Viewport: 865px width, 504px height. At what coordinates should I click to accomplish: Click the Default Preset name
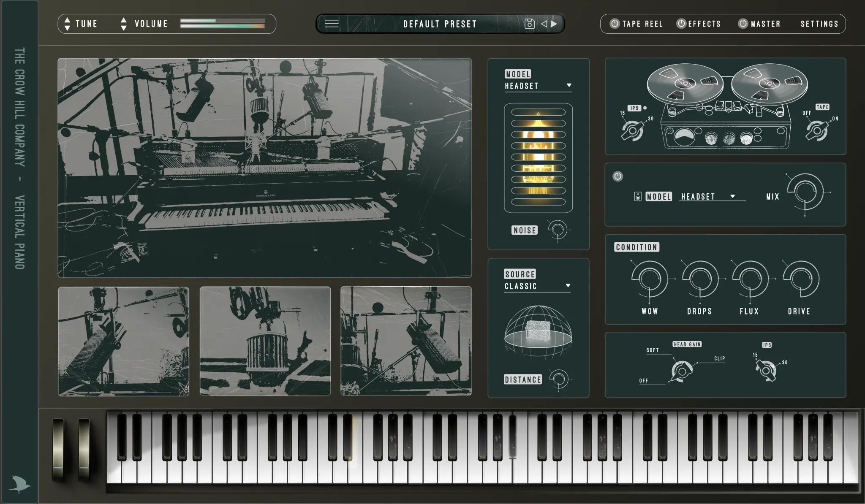pyautogui.click(x=440, y=24)
